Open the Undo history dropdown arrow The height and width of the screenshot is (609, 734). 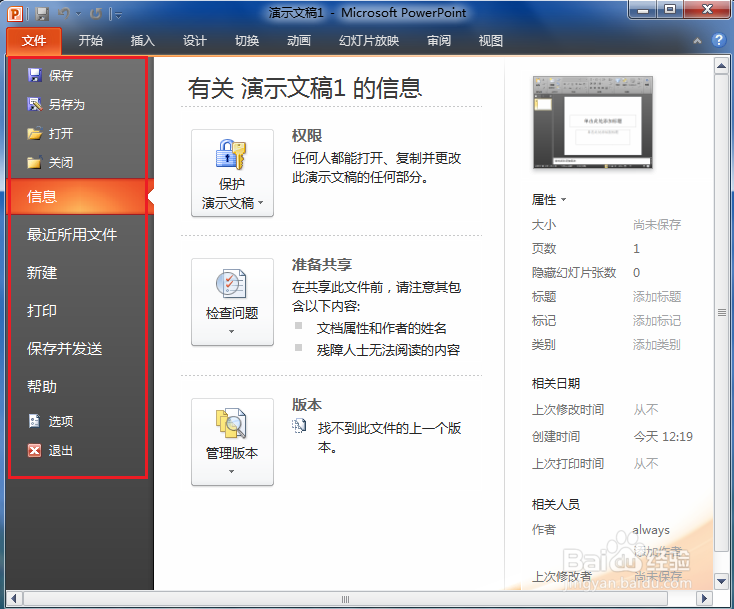pos(78,15)
